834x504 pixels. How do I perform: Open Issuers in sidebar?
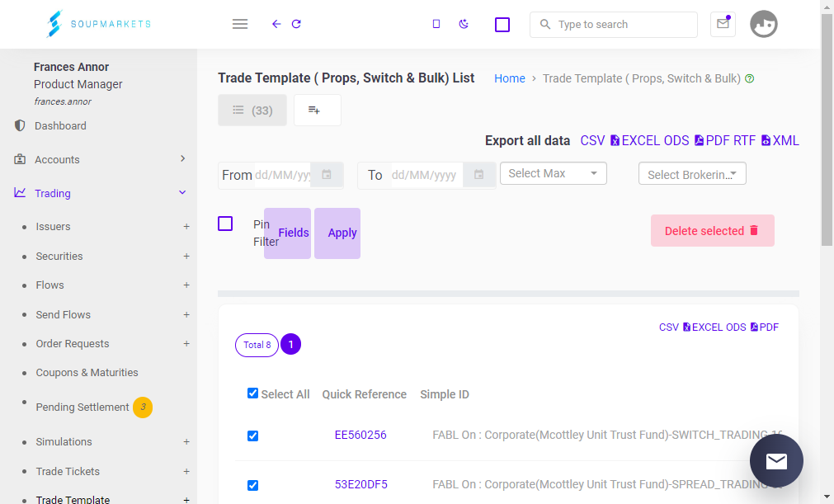click(x=53, y=227)
